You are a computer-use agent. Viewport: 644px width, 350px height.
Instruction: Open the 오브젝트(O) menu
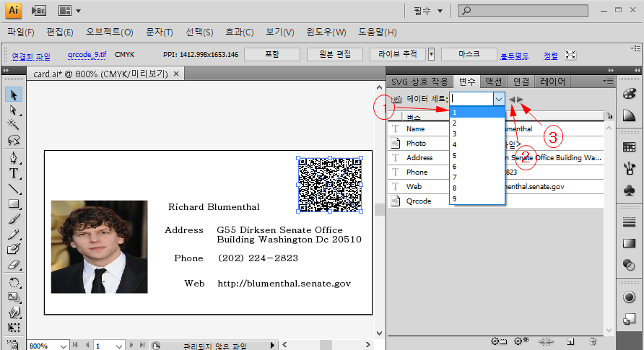coord(110,32)
